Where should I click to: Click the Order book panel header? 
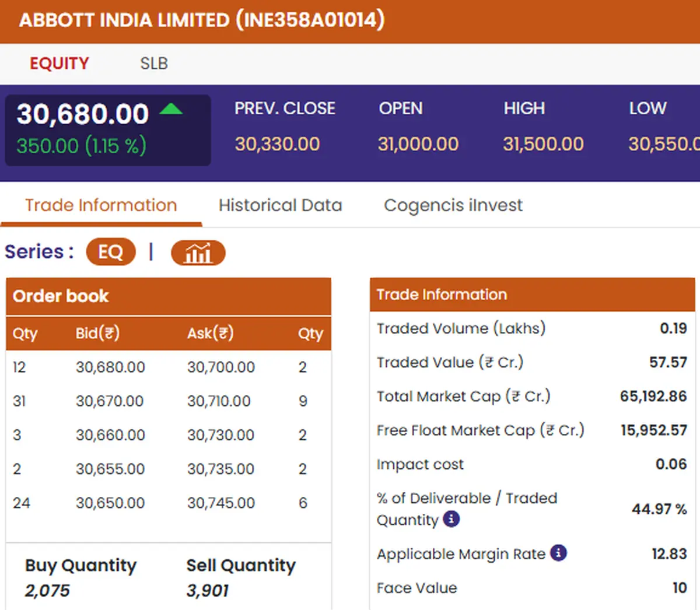[x=169, y=296]
